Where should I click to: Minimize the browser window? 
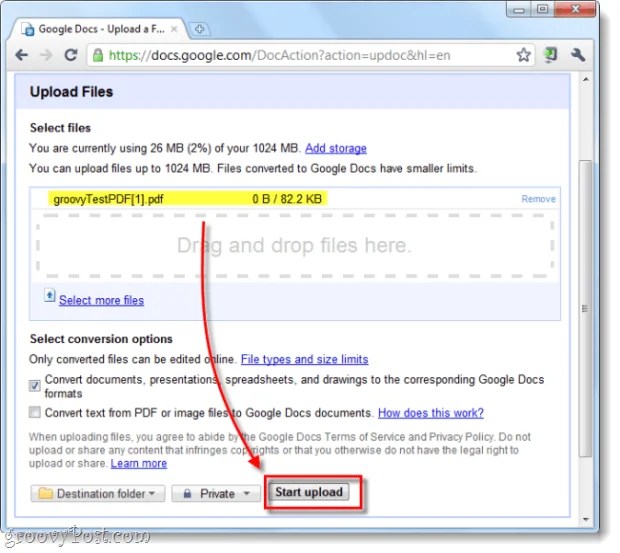(518, 10)
